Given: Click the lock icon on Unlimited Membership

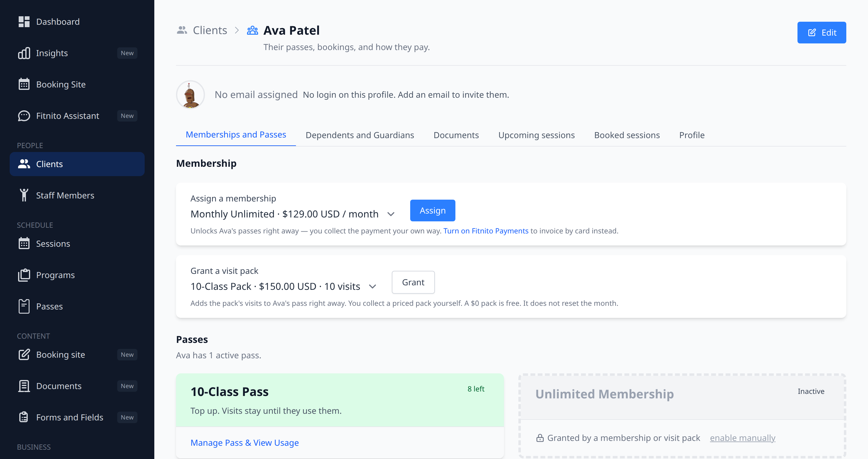Looking at the screenshot, I should click(540, 438).
